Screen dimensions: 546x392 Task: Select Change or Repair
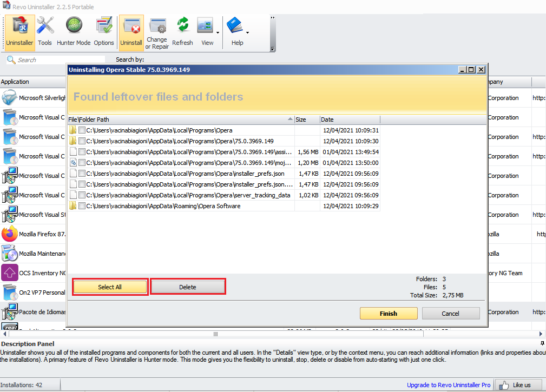(157, 31)
